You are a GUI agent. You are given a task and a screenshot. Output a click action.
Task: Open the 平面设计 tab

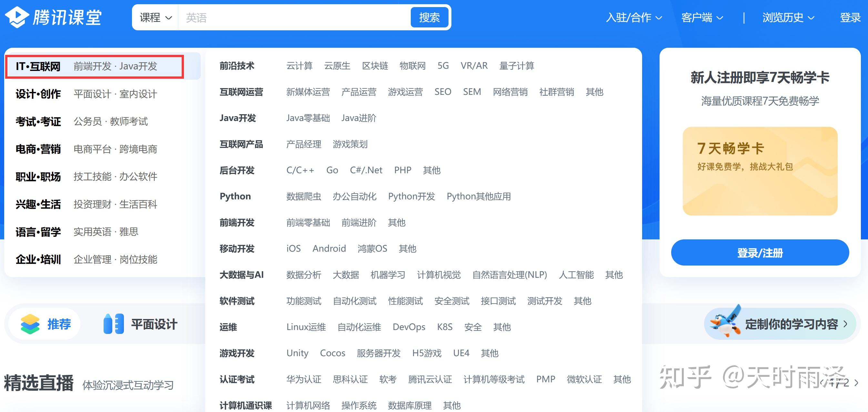click(x=140, y=324)
